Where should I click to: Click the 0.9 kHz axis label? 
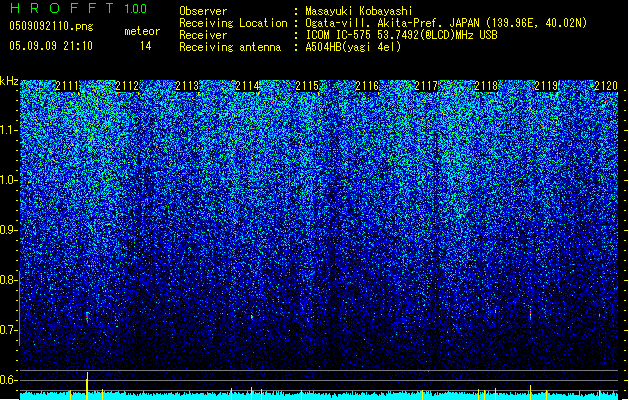9,230
